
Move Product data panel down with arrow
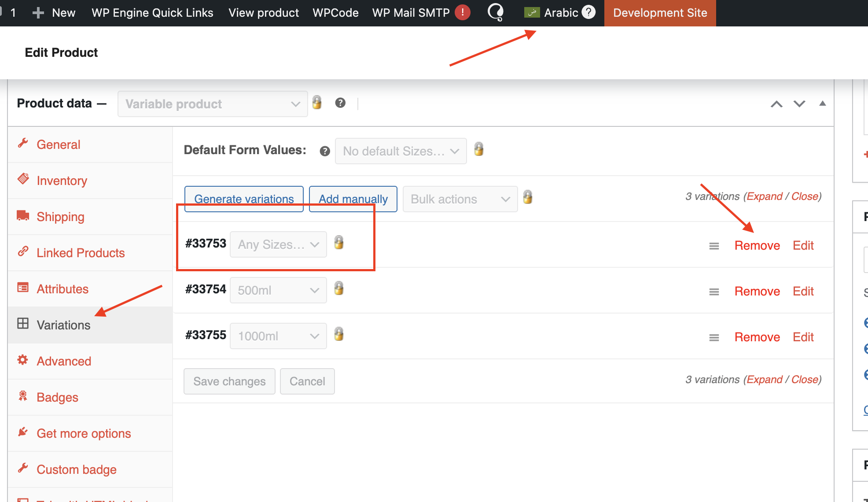click(799, 104)
